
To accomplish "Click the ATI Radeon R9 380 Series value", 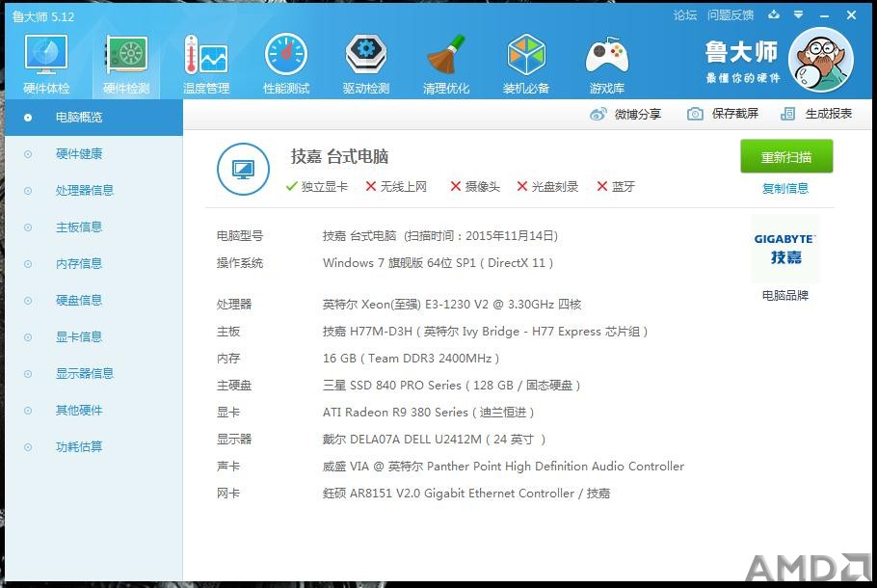I will tap(429, 413).
